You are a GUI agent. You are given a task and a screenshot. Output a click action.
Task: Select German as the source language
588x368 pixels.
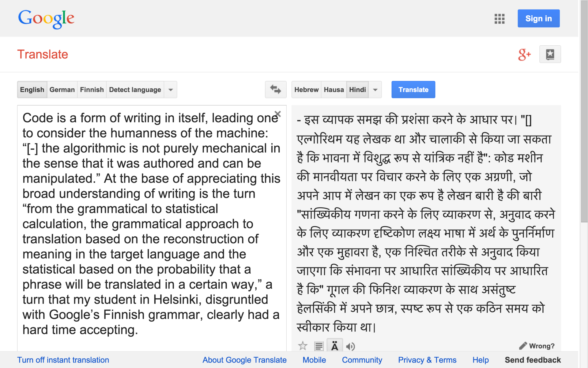pos(62,90)
